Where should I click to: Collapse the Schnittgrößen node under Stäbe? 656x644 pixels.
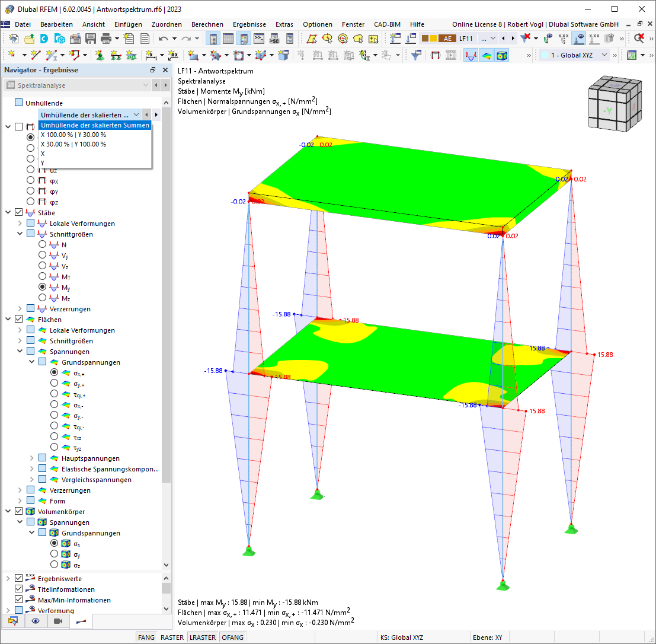[x=20, y=234]
